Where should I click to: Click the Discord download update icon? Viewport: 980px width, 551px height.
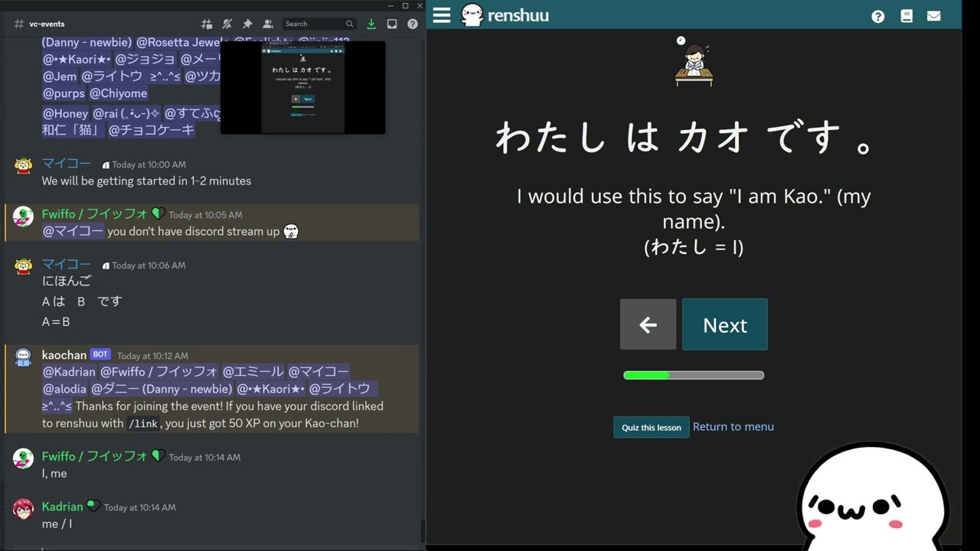pyautogui.click(x=371, y=24)
